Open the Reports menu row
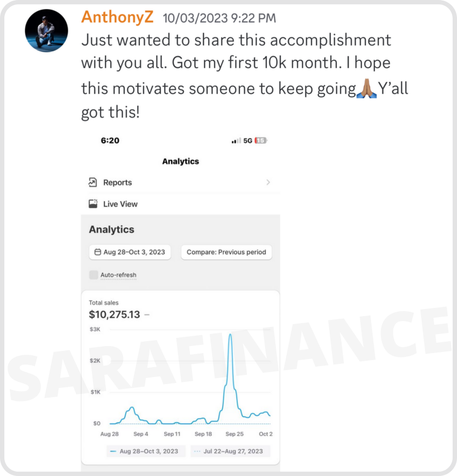 tap(180, 183)
